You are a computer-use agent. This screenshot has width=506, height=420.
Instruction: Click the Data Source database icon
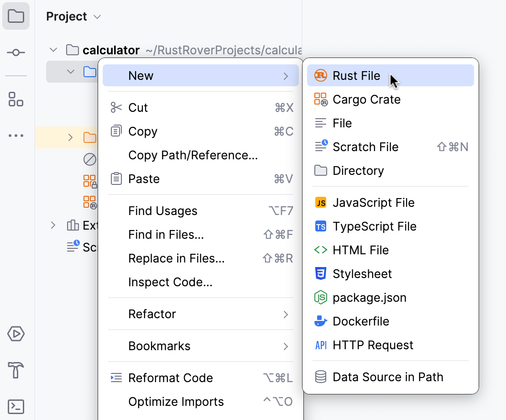tap(320, 377)
